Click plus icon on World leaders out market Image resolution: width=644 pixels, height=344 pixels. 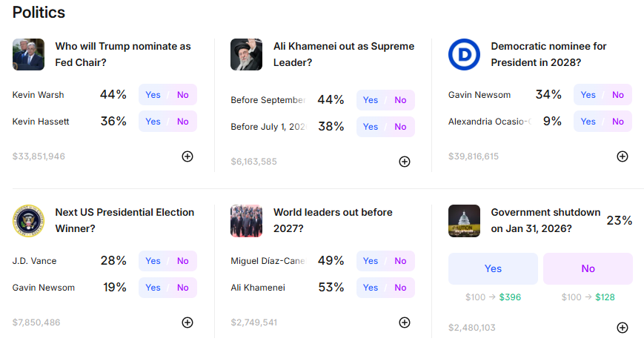click(405, 322)
